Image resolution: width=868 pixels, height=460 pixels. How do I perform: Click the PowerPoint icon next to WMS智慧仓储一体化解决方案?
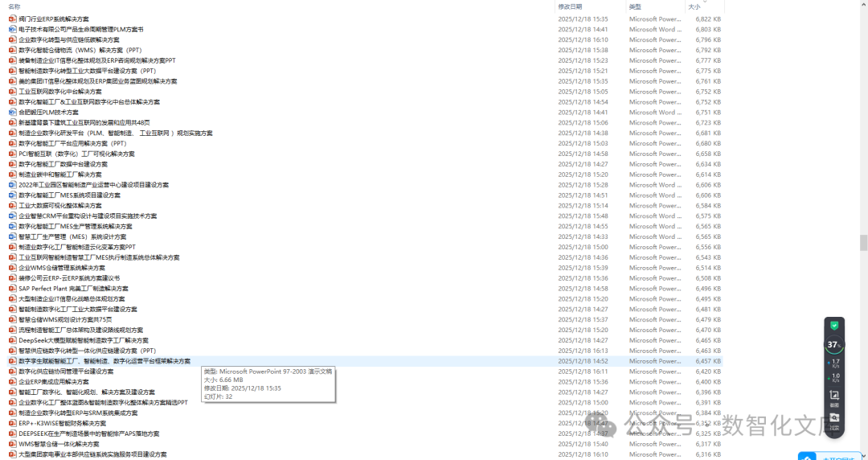13,444
